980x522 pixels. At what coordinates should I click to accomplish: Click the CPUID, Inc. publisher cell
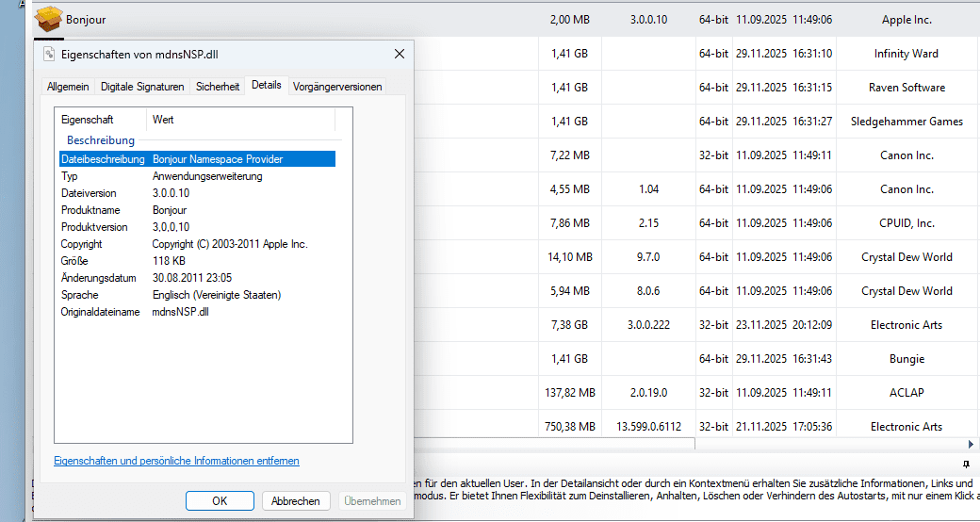point(906,223)
